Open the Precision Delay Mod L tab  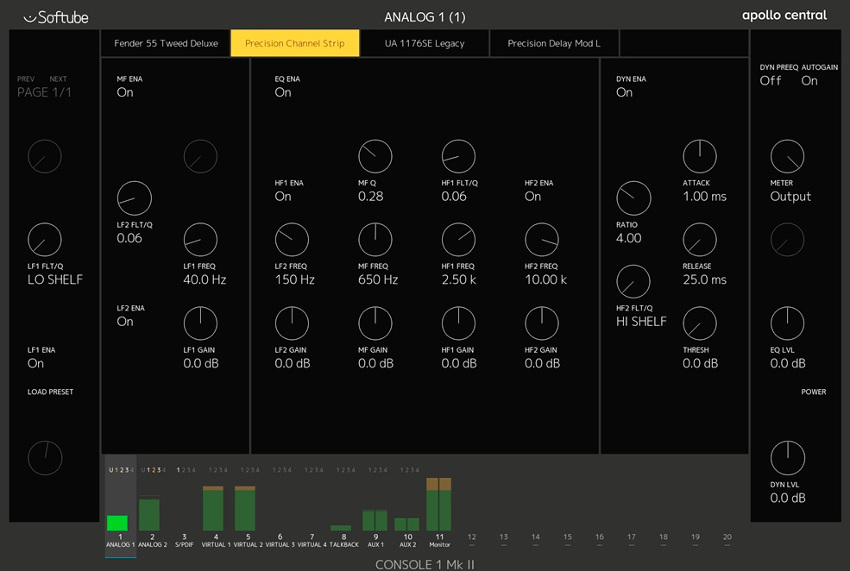point(554,43)
